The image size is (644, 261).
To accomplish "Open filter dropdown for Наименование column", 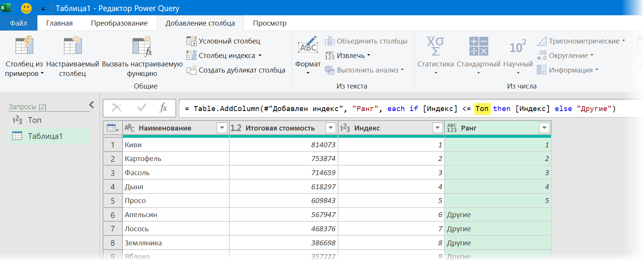I will 222,128.
